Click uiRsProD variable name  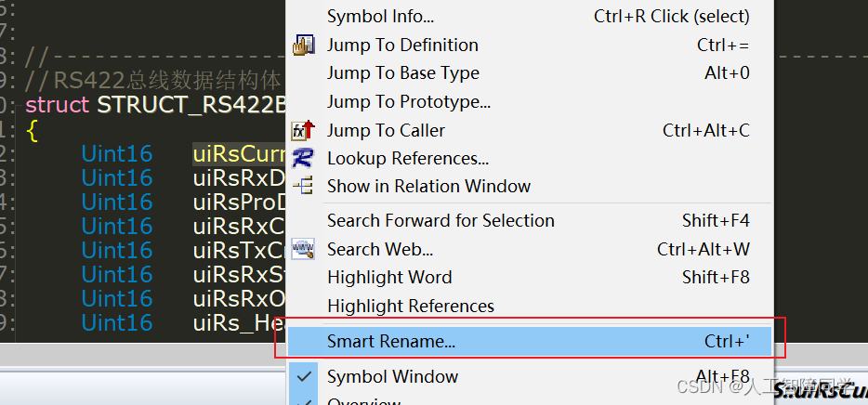click(239, 202)
